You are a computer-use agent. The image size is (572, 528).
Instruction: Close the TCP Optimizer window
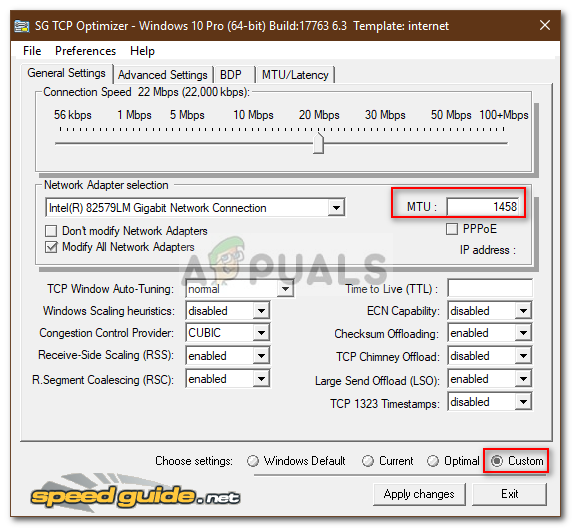[545, 26]
